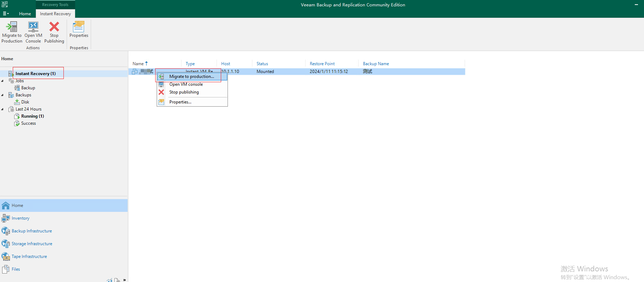Click the Storage Infrastructure icon
The image size is (644, 282).
(x=6, y=244)
